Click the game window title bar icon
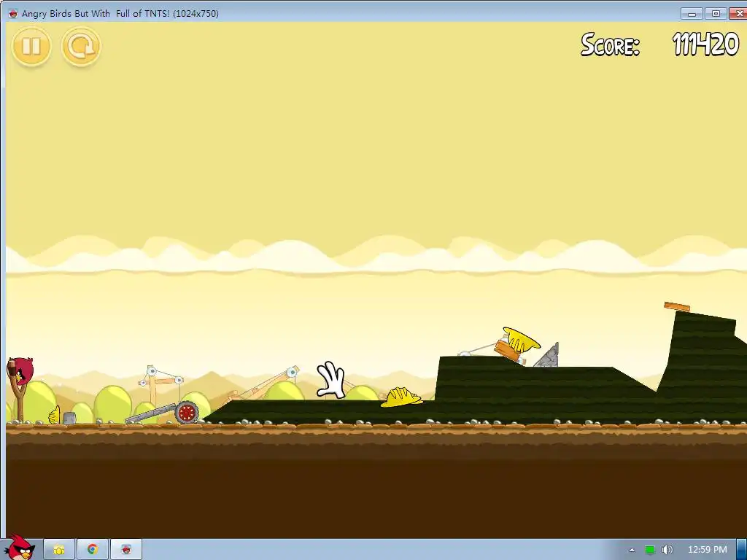 click(x=13, y=13)
